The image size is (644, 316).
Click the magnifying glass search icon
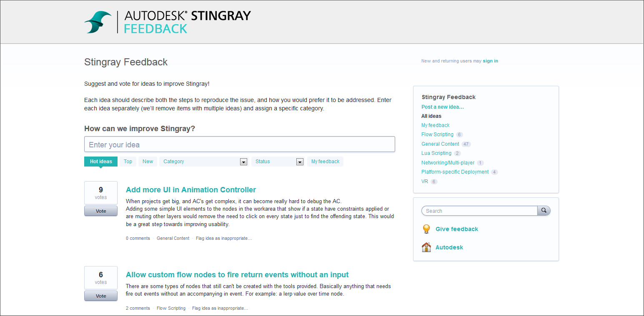(544, 211)
